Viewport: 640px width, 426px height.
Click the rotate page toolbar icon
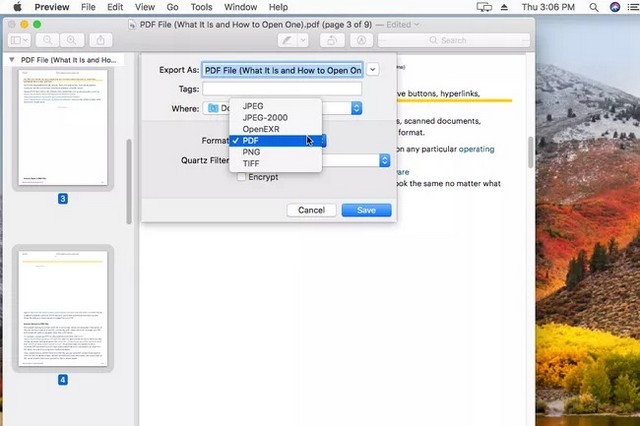click(332, 40)
